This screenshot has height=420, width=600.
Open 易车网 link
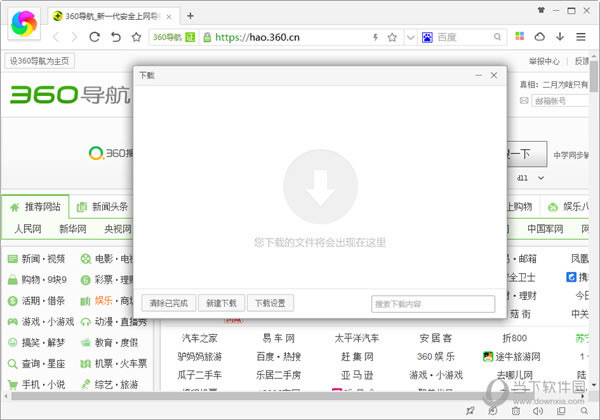coord(278,338)
